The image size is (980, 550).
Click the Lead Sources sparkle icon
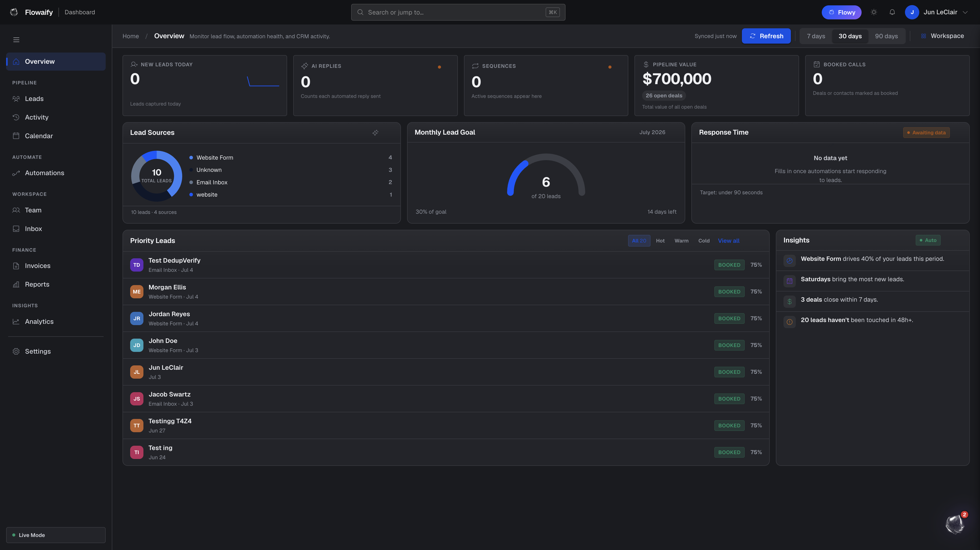pos(375,133)
